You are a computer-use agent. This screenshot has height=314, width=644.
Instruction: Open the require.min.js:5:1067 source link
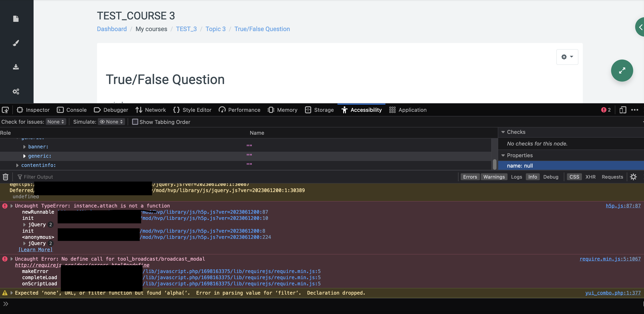click(610, 259)
